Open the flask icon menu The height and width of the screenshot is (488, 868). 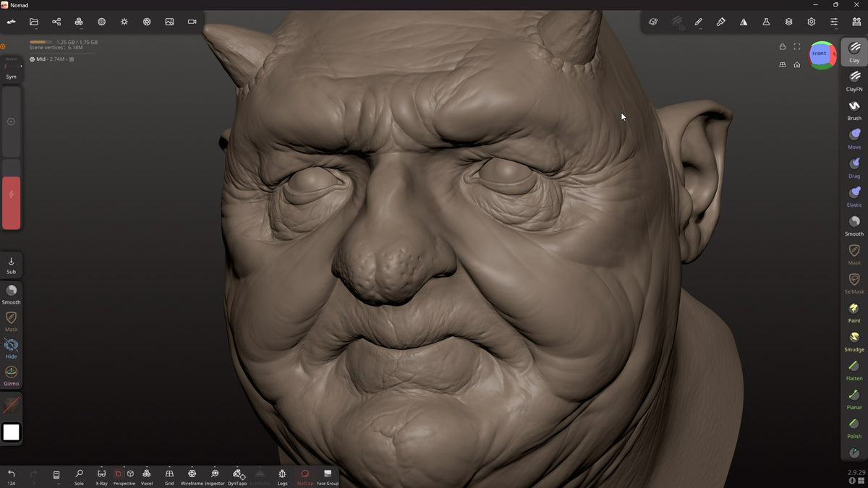point(766,22)
